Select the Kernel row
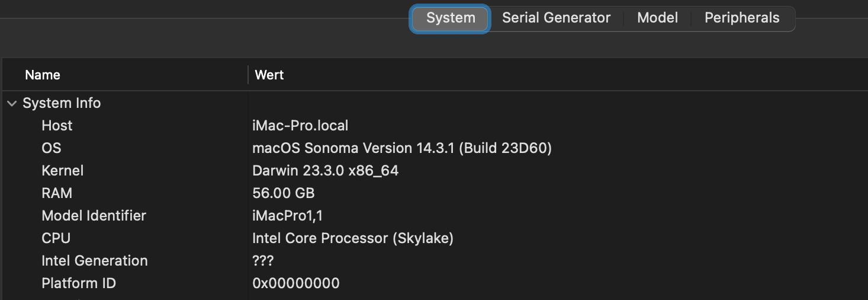 coord(63,171)
